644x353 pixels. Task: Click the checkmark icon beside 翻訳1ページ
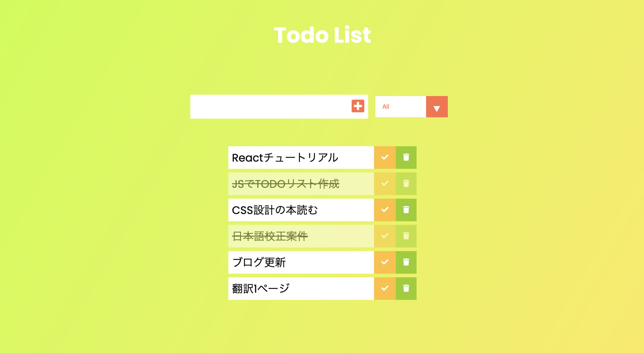385,288
